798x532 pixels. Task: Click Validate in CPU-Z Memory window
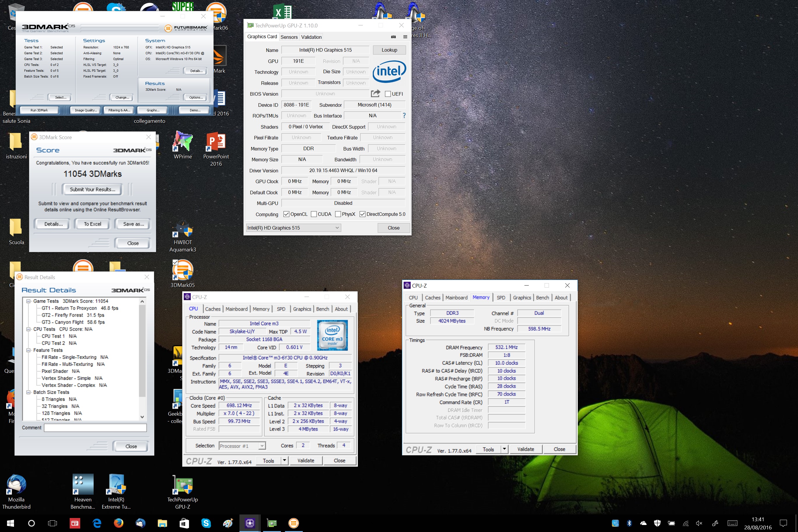[526, 449]
